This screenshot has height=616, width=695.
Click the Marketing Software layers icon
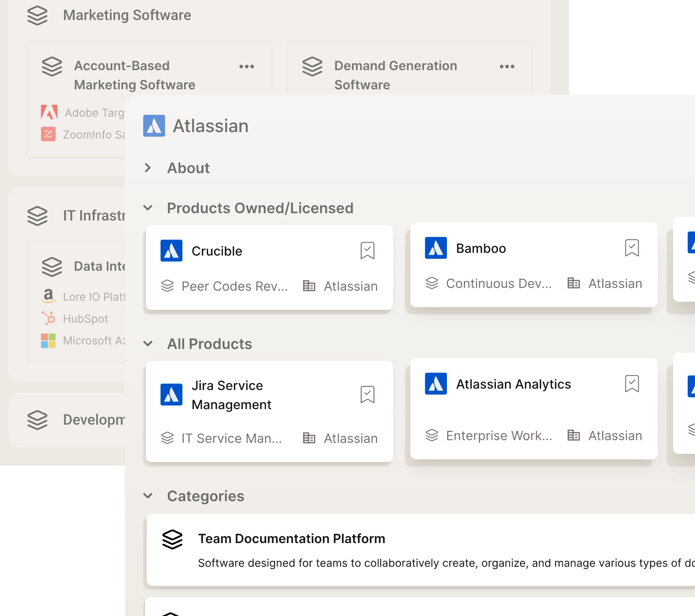(x=37, y=16)
